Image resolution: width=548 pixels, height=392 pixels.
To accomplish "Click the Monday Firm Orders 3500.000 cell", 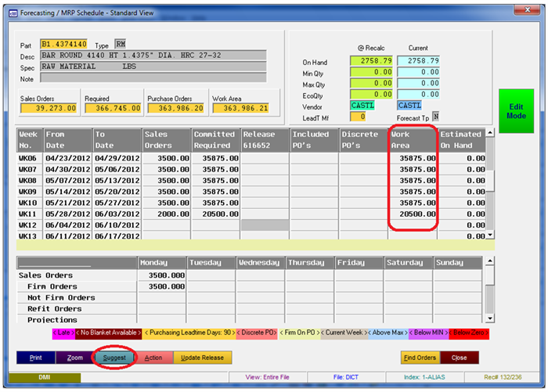I will click(162, 286).
